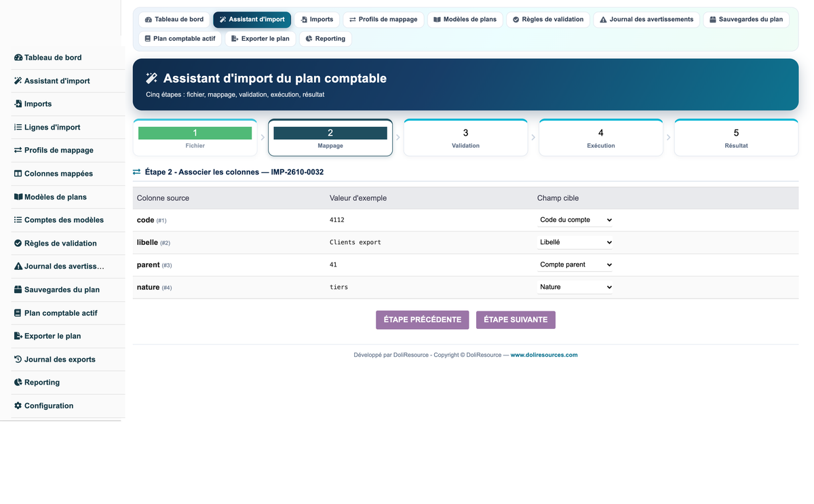This screenshot has height=504, width=814.
Task: Click the wand icon in top Assistant d'import tab
Action: [x=223, y=20]
